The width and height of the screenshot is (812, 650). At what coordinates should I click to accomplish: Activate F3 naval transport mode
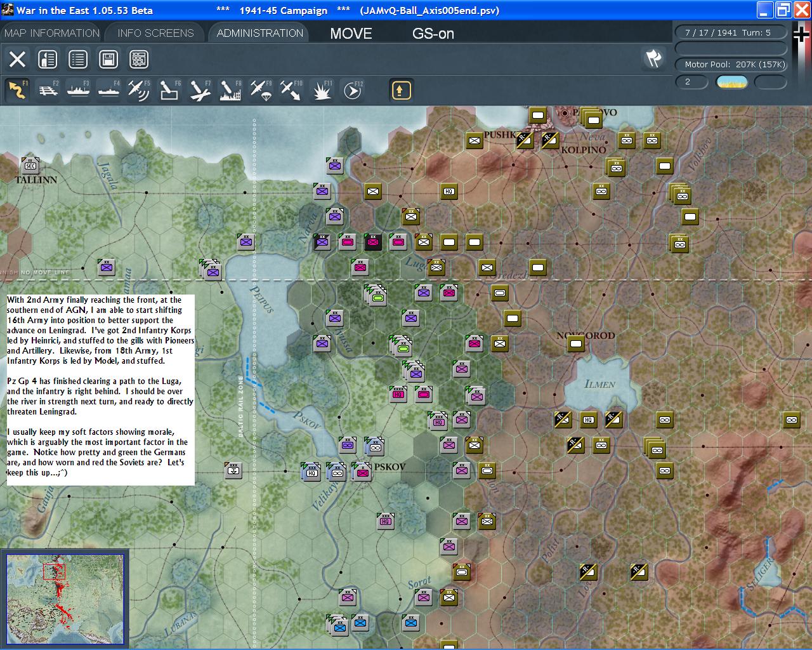click(x=78, y=90)
